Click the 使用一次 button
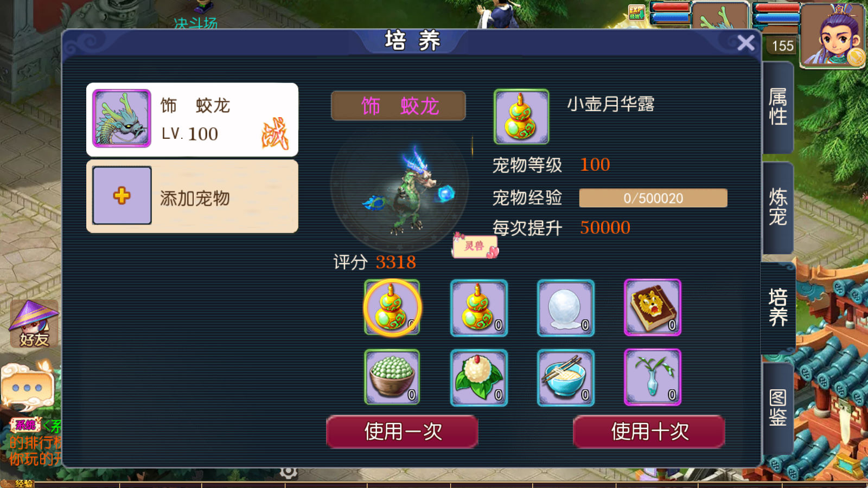868x488 pixels. point(402,432)
